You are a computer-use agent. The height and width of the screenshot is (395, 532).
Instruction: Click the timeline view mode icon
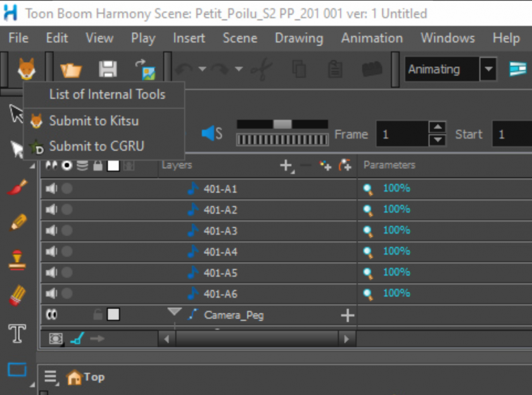[56, 339]
